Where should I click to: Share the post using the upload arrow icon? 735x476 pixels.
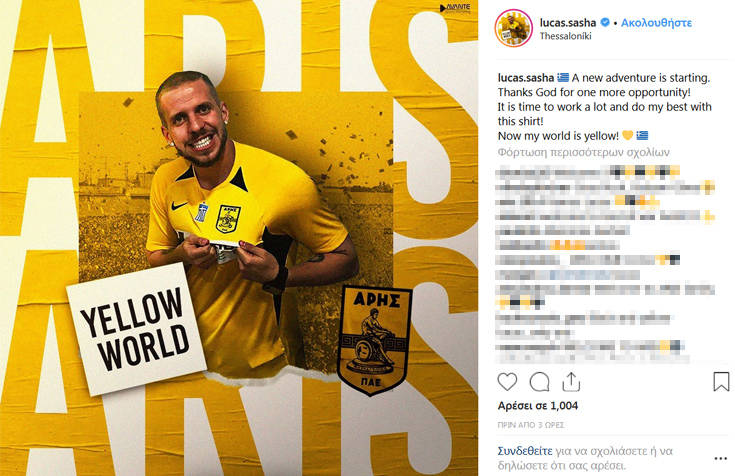(571, 382)
